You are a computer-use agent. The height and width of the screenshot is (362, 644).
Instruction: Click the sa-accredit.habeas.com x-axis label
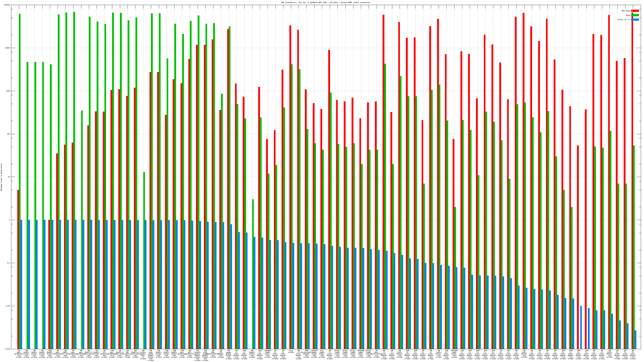(307, 354)
